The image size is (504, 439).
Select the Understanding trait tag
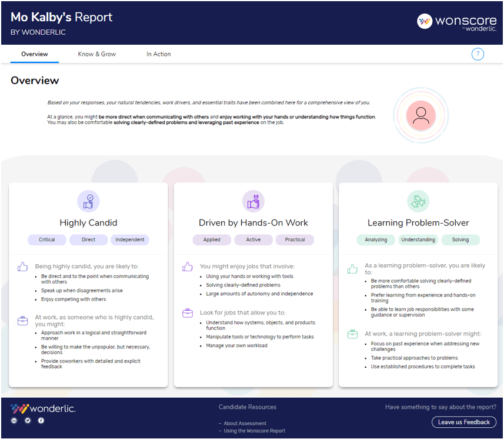(x=418, y=240)
